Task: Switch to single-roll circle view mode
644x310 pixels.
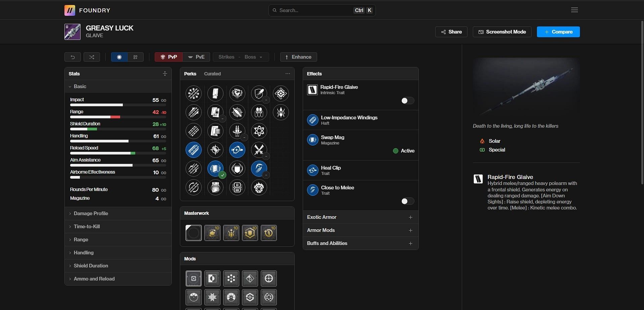Action: point(119,57)
